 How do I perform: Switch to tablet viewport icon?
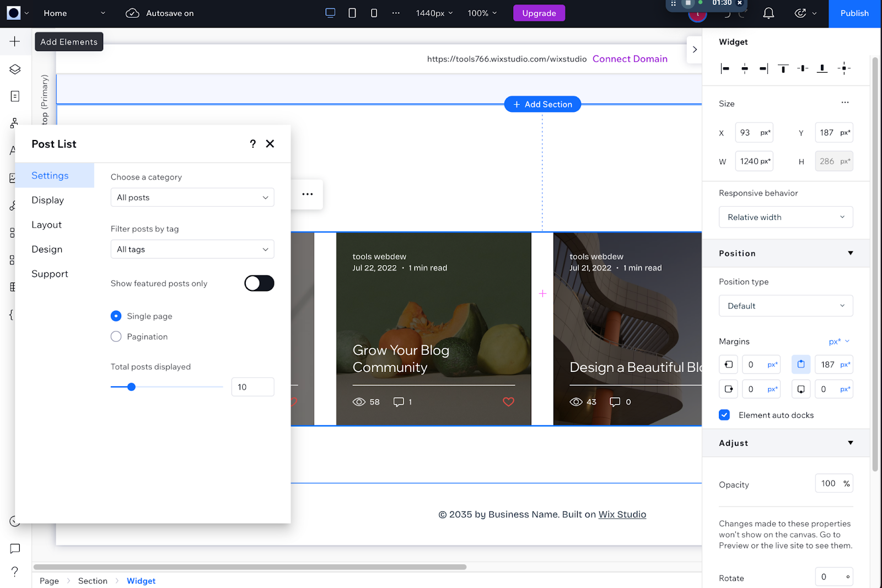[x=352, y=13]
